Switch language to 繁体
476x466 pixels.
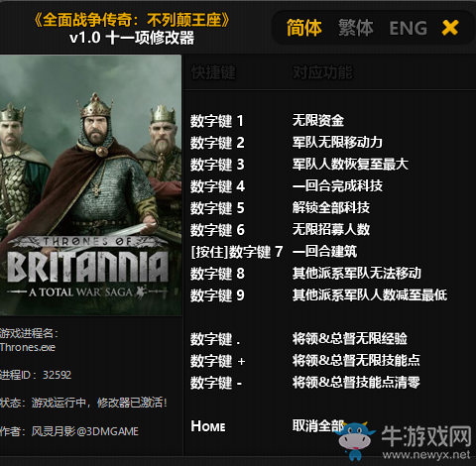click(356, 28)
